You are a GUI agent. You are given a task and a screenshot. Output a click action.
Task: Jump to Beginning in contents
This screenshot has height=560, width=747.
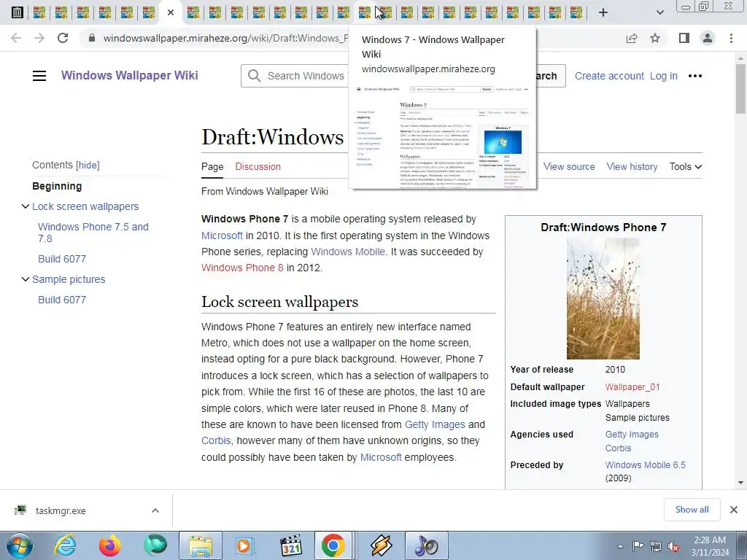pos(57,186)
